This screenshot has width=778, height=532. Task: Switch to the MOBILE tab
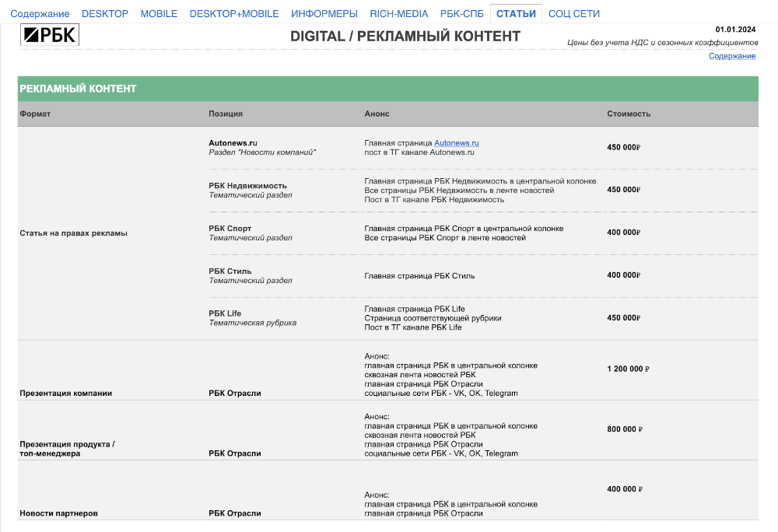click(159, 13)
